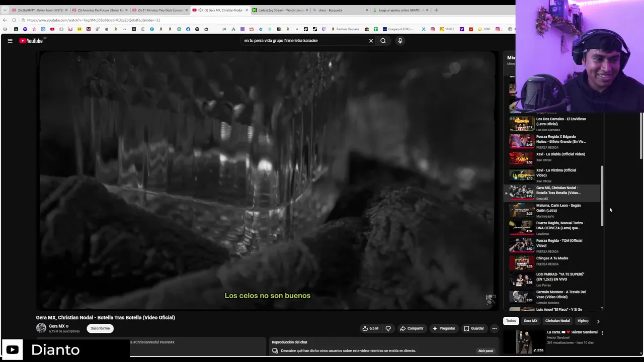Image resolution: width=644 pixels, height=362 pixels.
Task: Click the playlist panel scrollbar
Action: click(x=602, y=196)
